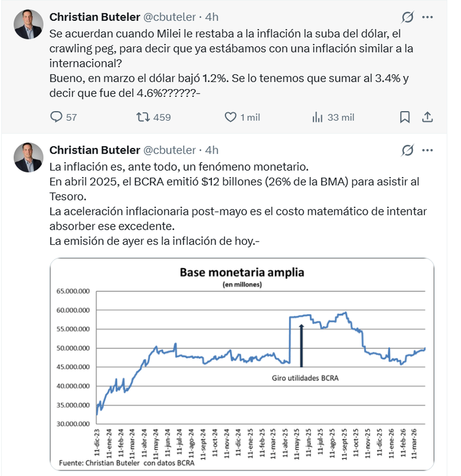Open more options on second tweet
The height and width of the screenshot is (476, 461).
(427, 150)
